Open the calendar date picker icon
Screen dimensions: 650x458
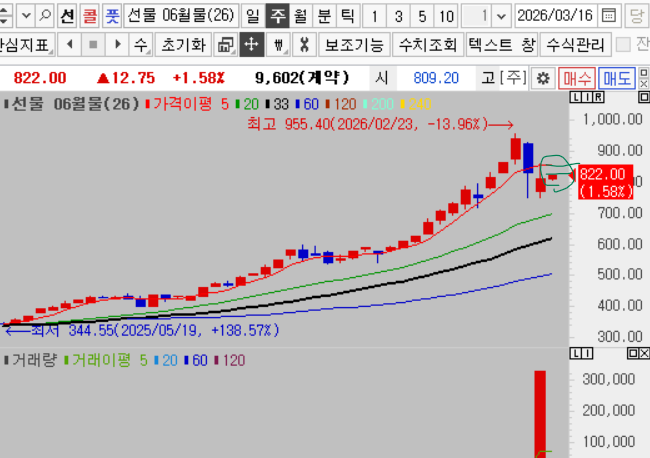click(x=609, y=16)
